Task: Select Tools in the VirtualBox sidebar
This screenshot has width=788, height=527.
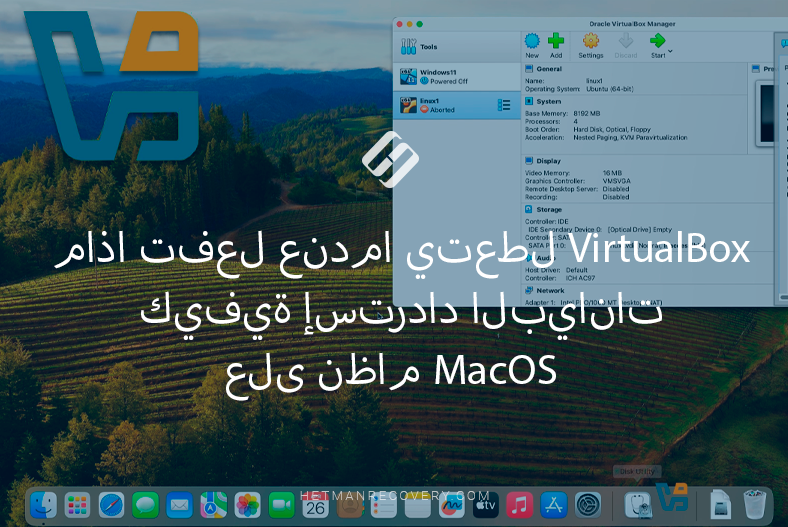Action: tap(456, 47)
